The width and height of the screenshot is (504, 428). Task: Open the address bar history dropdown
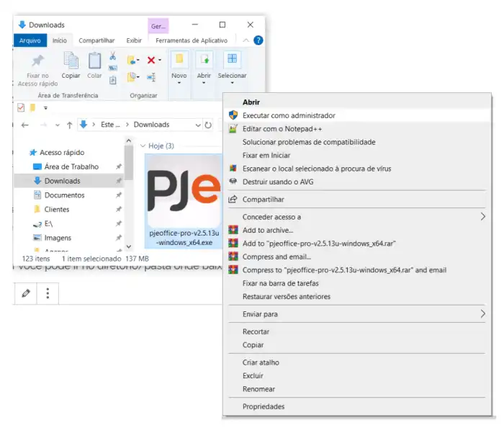pos(198,125)
